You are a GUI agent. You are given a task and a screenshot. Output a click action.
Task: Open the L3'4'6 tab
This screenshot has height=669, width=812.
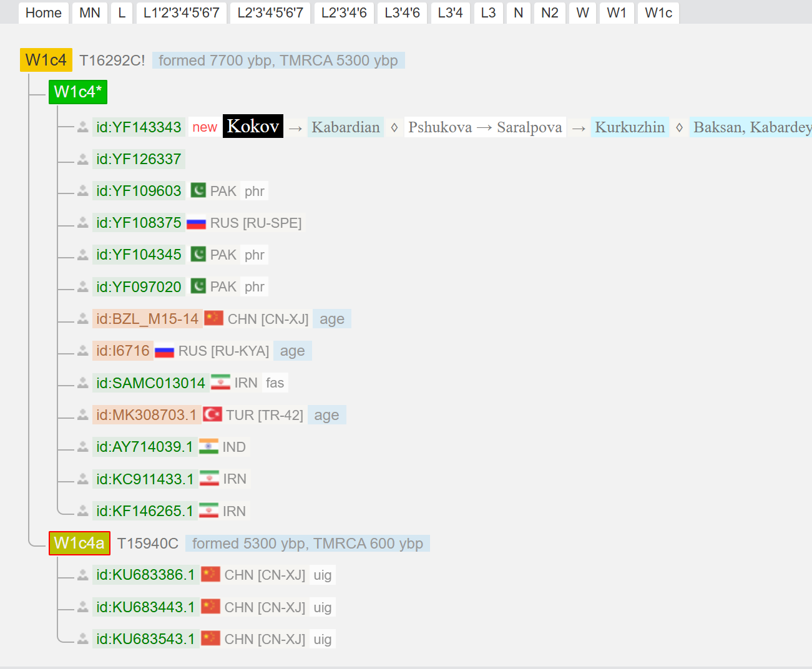(x=402, y=12)
